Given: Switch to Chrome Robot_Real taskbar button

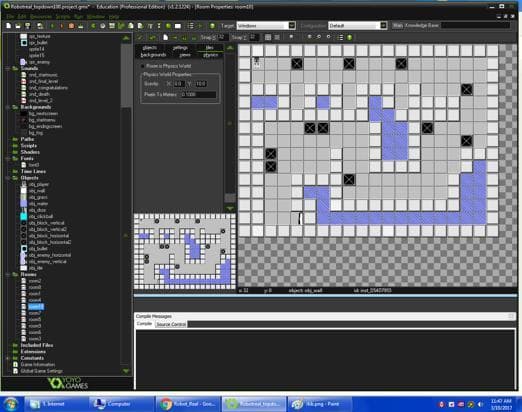Looking at the screenshot, I should 188,404.
